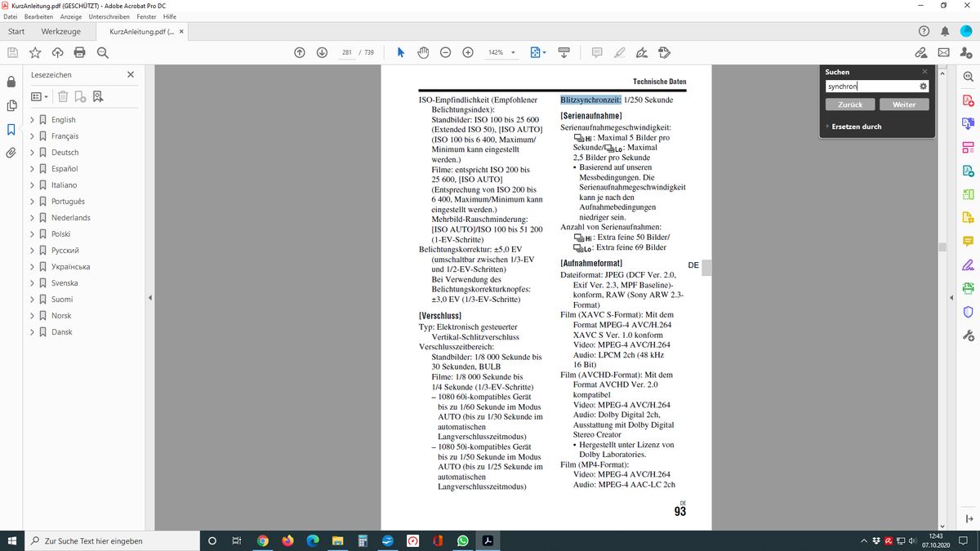The width and height of the screenshot is (980, 551).
Task: Click the print icon in toolbar
Action: [x=80, y=52]
